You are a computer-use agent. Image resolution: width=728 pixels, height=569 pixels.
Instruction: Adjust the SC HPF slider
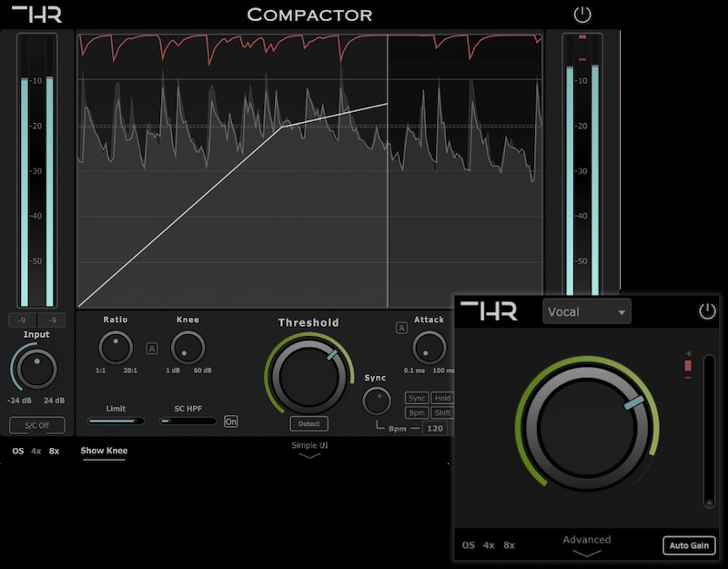[x=188, y=422]
